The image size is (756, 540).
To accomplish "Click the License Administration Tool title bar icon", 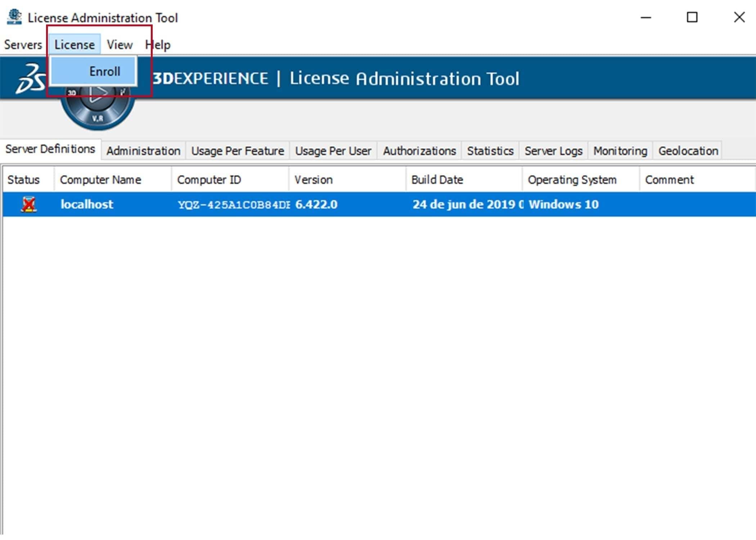I will point(14,17).
